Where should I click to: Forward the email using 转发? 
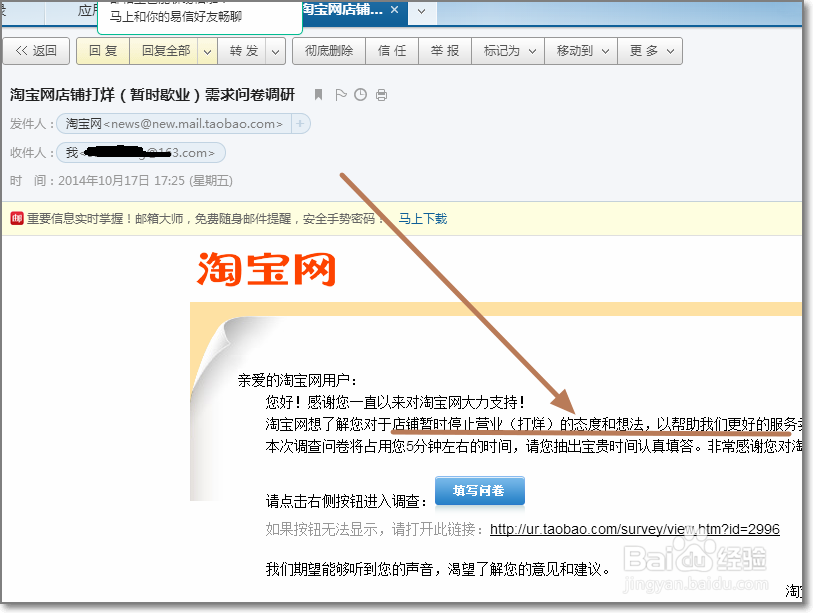pos(243,51)
